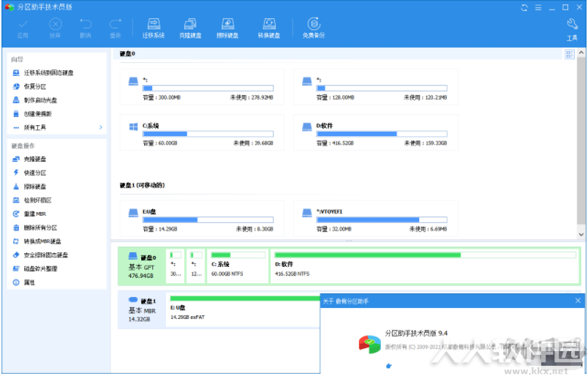Open the 恢复分区 wizard
The image size is (588, 376).
(30, 86)
